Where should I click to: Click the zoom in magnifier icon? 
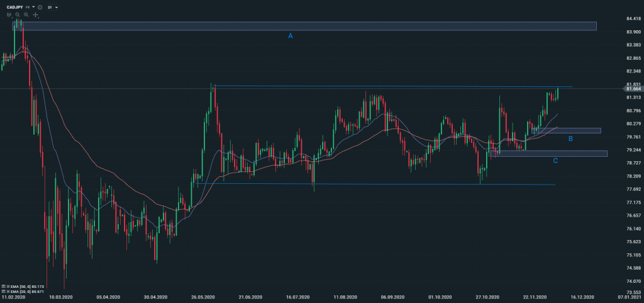click(26, 14)
